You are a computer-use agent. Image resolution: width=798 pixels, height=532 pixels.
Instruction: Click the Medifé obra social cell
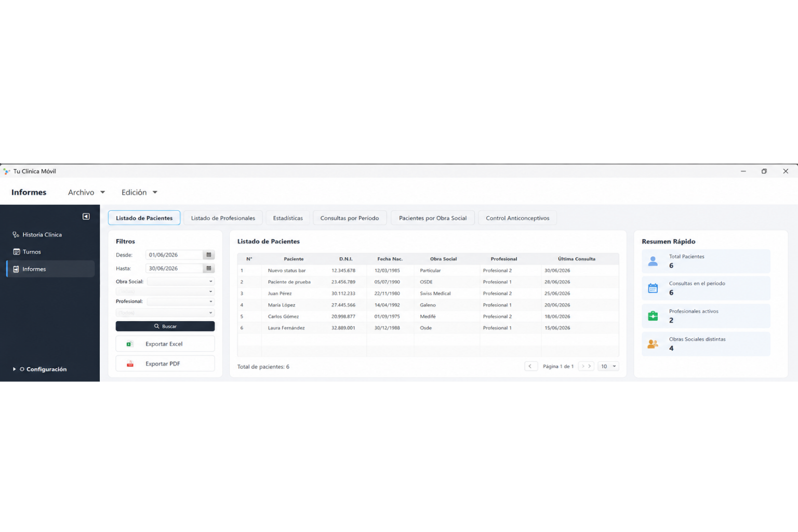(x=428, y=316)
